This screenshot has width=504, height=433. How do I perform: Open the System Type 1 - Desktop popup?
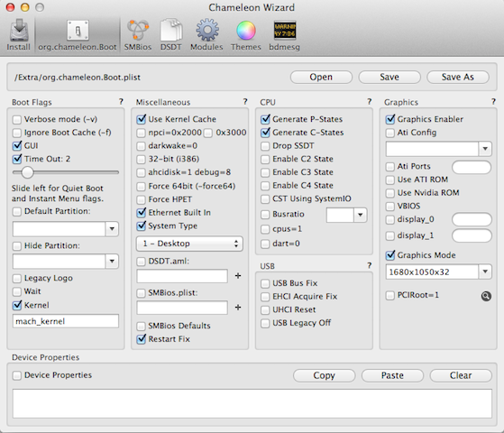189,244
